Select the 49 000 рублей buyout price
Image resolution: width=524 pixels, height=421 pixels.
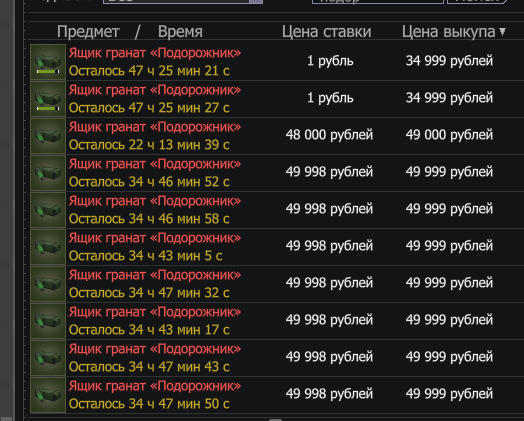click(449, 135)
